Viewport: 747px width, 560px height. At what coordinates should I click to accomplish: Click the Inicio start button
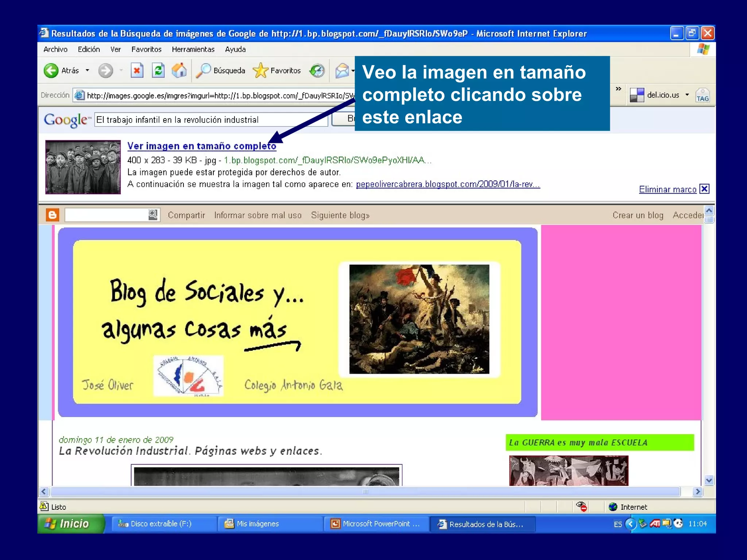pyautogui.click(x=71, y=524)
